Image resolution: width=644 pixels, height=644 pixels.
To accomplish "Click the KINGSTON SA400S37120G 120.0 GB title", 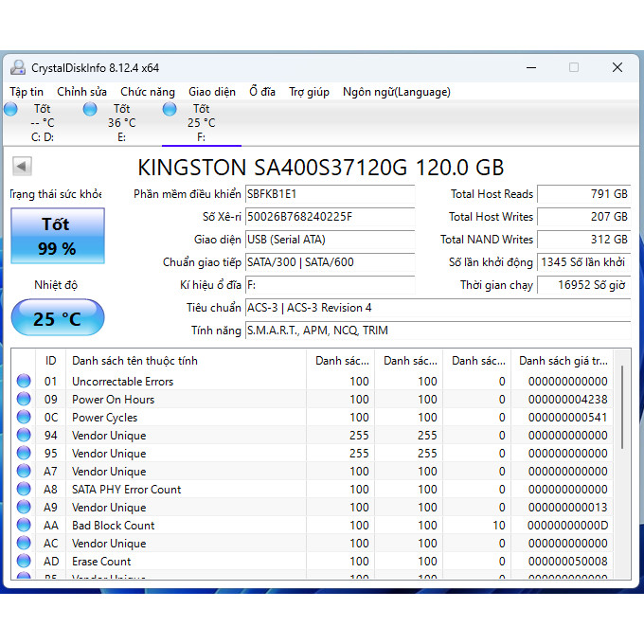I will click(321, 168).
